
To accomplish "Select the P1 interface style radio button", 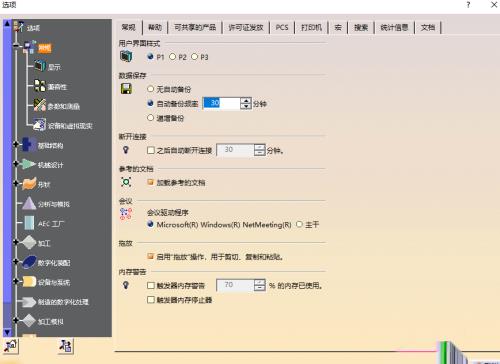I will click(x=150, y=57).
